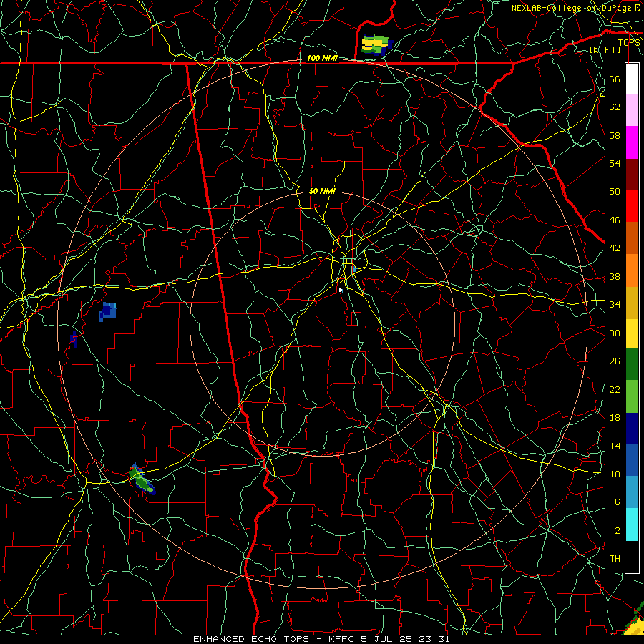This screenshot has height=644, width=644.
Task: Click the 'TH' threshold label
Action: coord(615,559)
